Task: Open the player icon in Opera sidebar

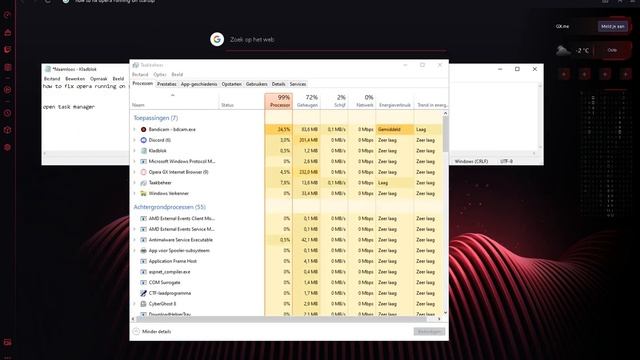Action: 7,89
